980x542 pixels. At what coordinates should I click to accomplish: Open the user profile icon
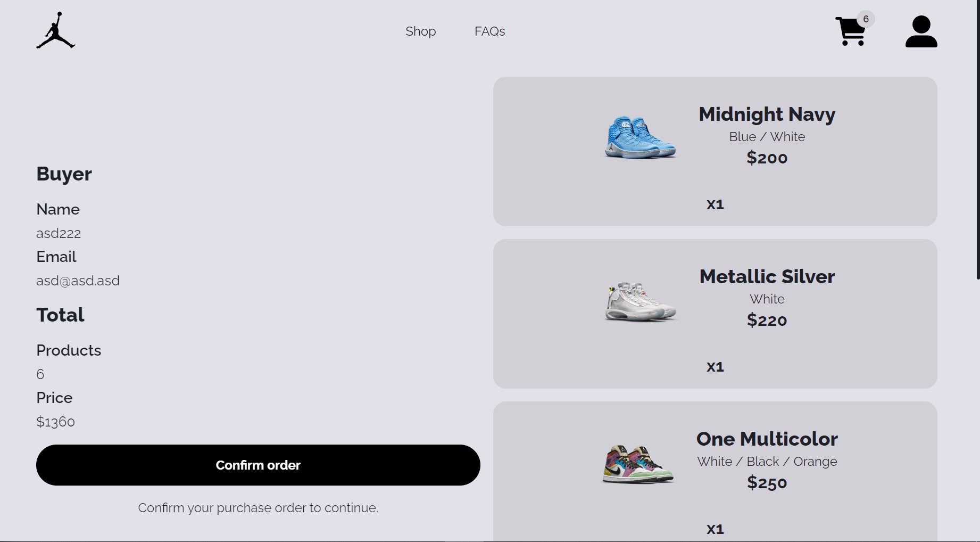(921, 31)
